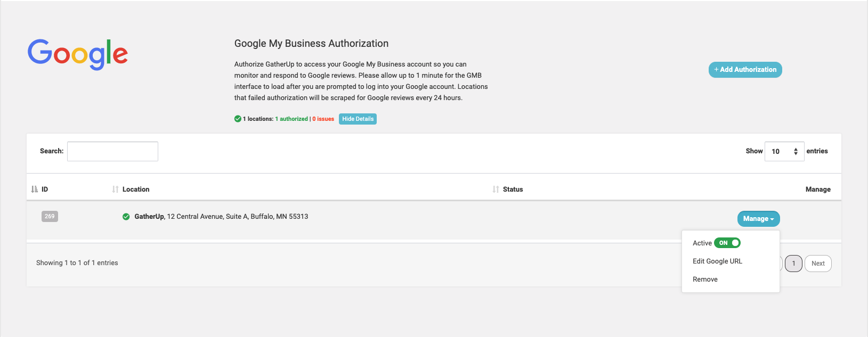Click the 269 ID badge
This screenshot has width=868, height=337.
[50, 216]
